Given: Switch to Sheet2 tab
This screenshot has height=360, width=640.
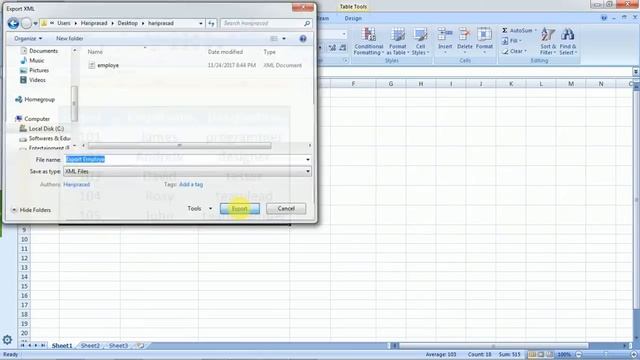Looking at the screenshot, I should click(90, 346).
